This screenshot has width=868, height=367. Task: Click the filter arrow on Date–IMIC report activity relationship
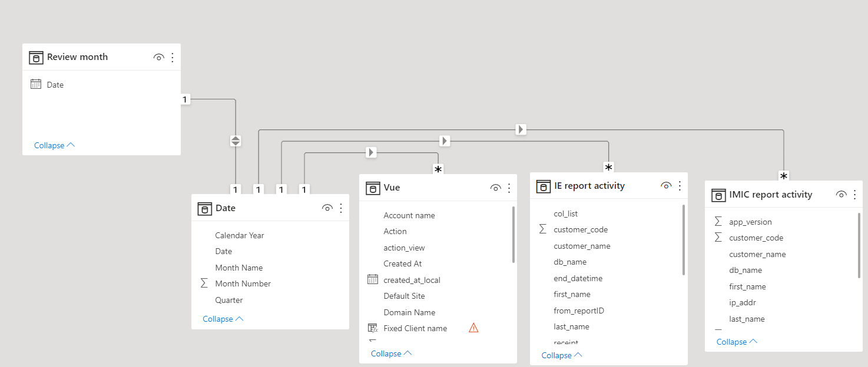[521, 129]
